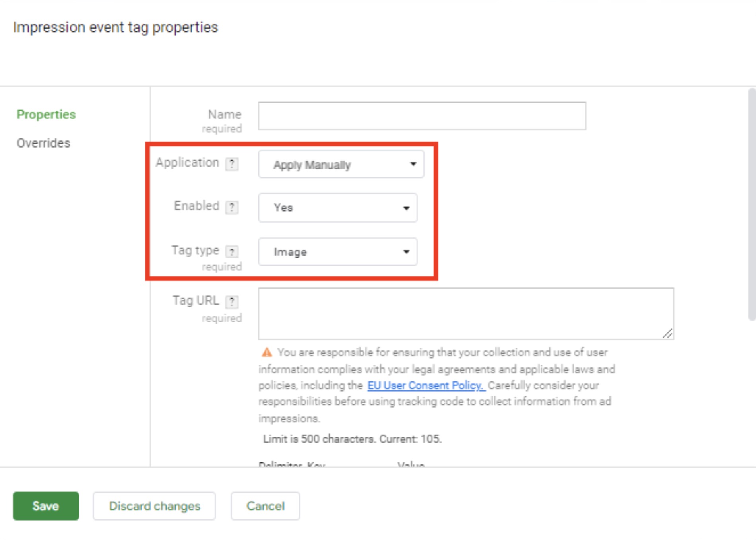This screenshot has height=540, width=756.
Task: Click the Tag URL field label
Action: (x=196, y=301)
